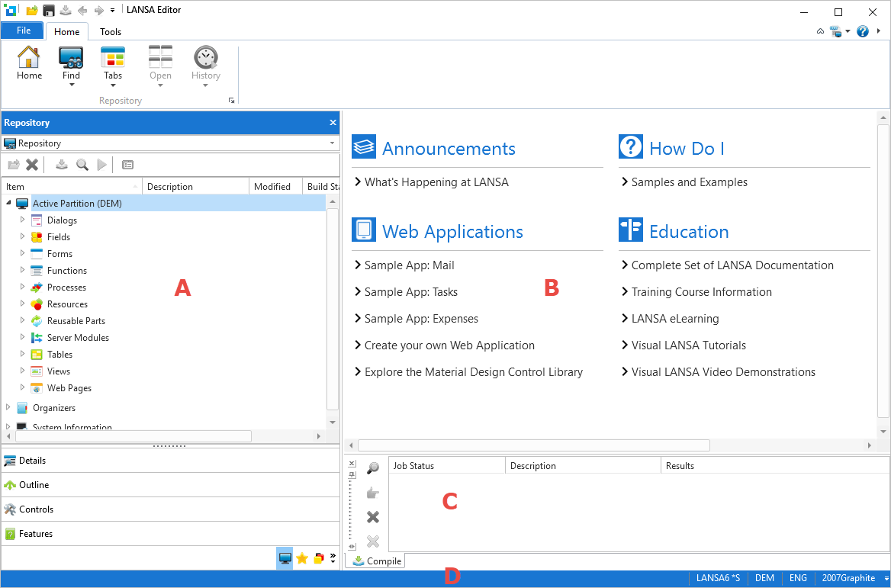The height and width of the screenshot is (588, 891).
Task: Click the start page horizontal scrollbar
Action: coord(533,445)
